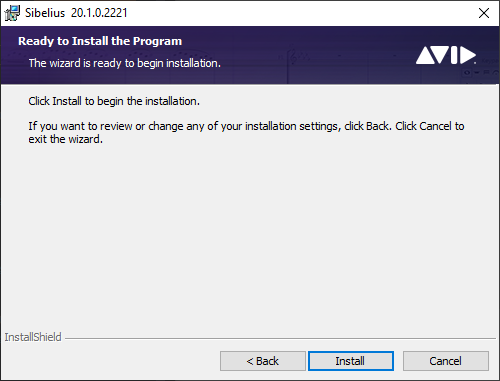
Task: Cancel the Sibelius setup wizard
Action: 446,361
